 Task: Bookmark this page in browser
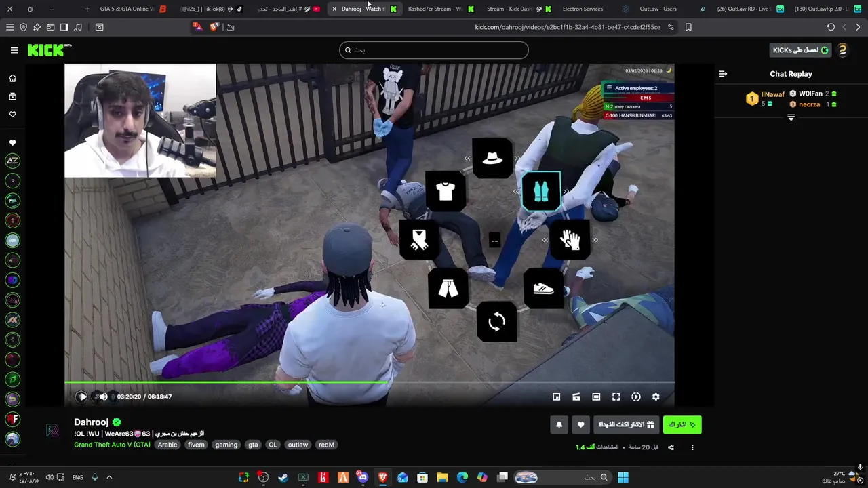click(688, 27)
